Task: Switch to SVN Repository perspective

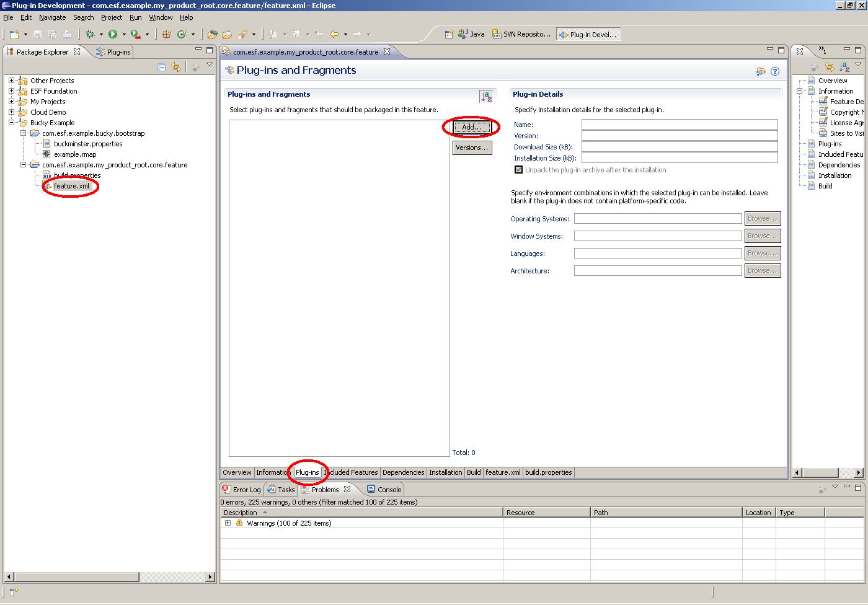Action: [x=521, y=35]
